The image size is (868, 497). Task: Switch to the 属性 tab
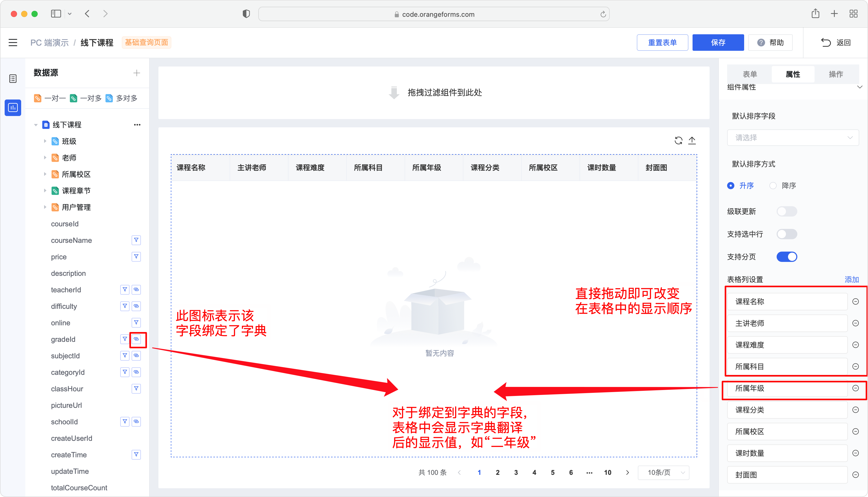pos(793,74)
